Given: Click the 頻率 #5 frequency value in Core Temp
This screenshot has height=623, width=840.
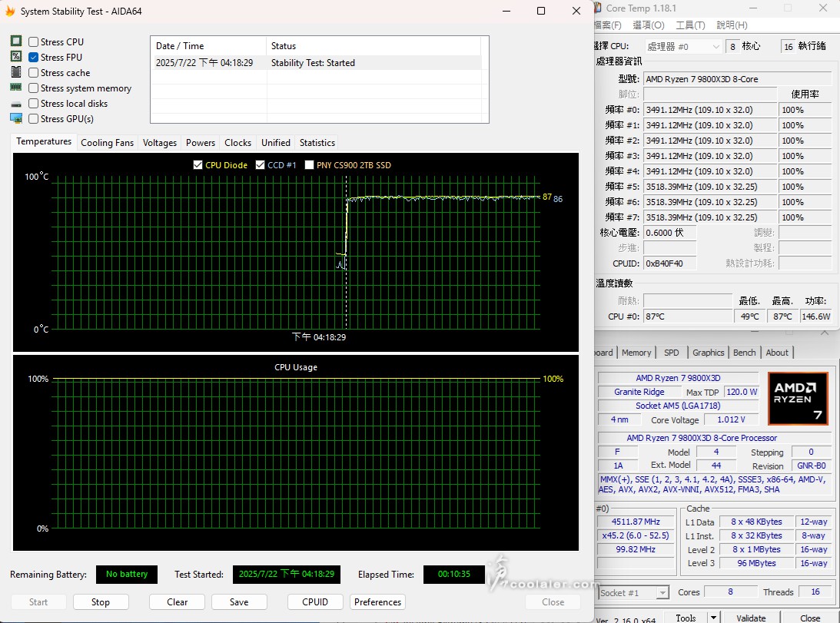Looking at the screenshot, I should click(710, 187).
